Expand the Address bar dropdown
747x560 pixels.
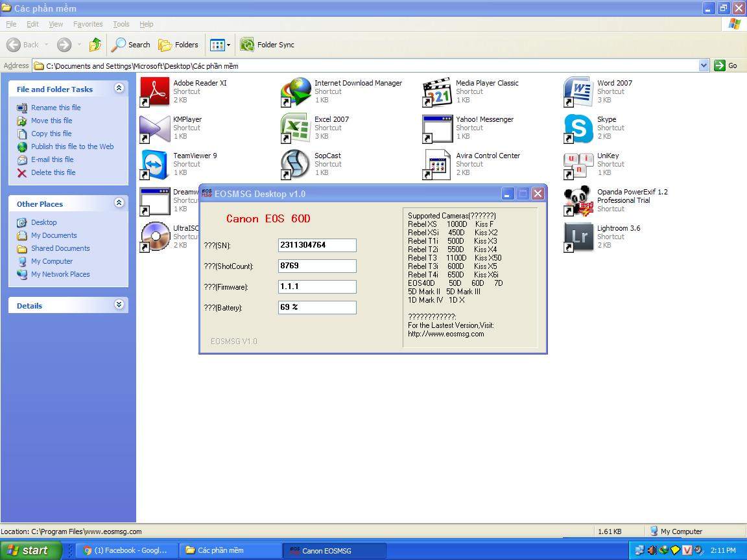pos(704,65)
